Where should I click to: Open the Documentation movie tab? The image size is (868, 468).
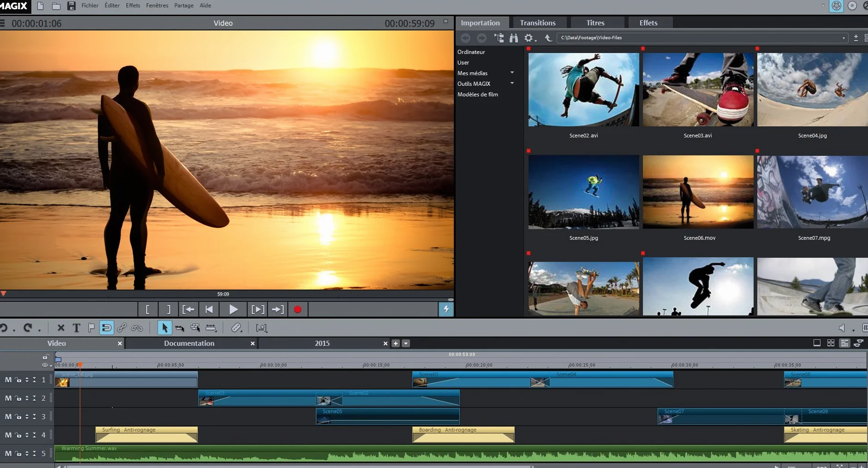pos(189,343)
